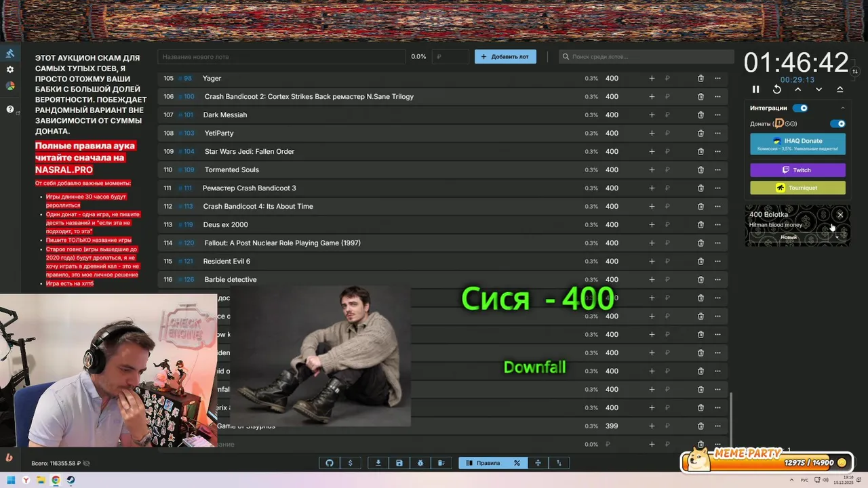Pause the auction timer

[756, 89]
